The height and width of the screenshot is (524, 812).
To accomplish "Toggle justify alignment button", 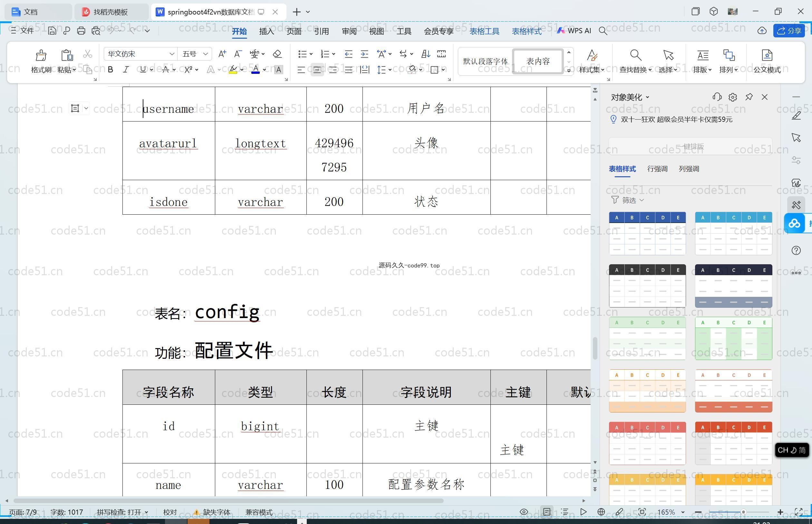I will tap(348, 70).
